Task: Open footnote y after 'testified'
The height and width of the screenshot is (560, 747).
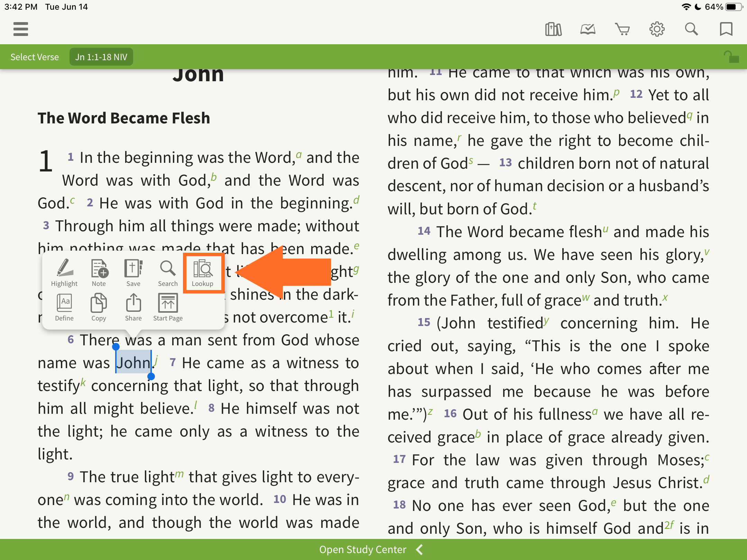Action: click(x=546, y=321)
